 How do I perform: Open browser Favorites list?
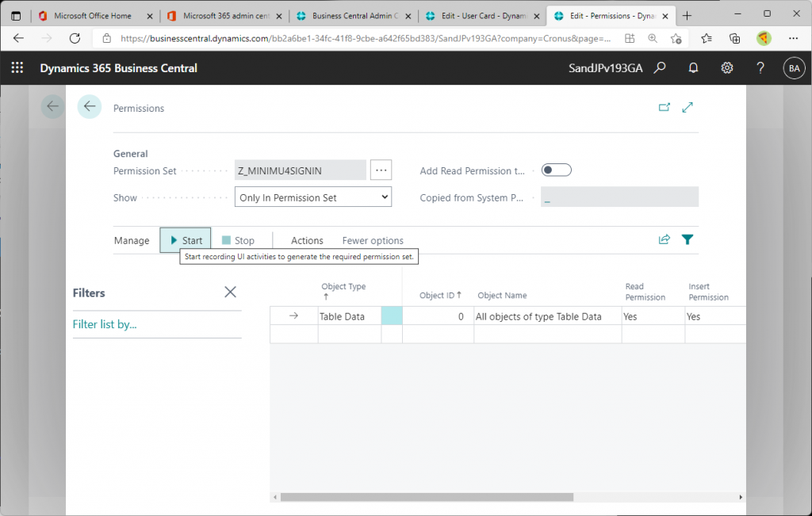point(707,38)
